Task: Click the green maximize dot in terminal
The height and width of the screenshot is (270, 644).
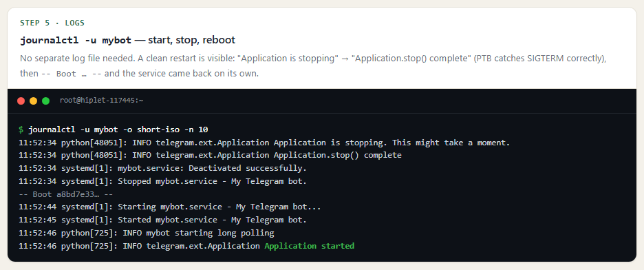Action: coord(45,101)
